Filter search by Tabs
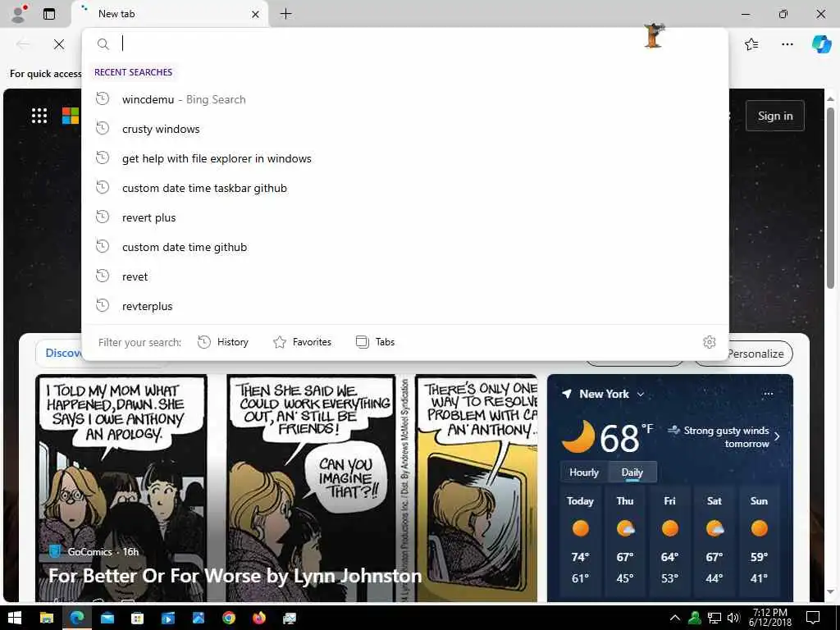 [x=375, y=342]
